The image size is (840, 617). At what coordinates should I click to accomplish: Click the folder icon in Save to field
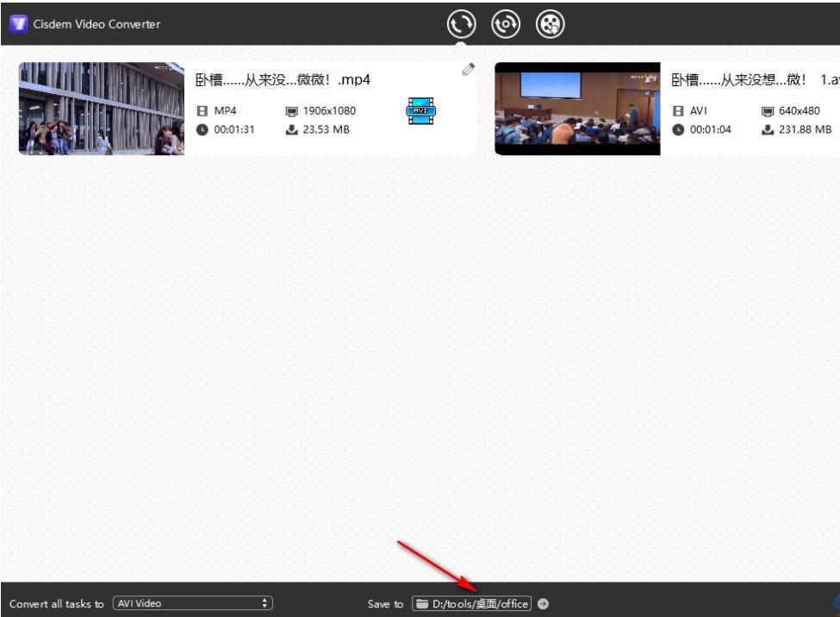pos(422,603)
